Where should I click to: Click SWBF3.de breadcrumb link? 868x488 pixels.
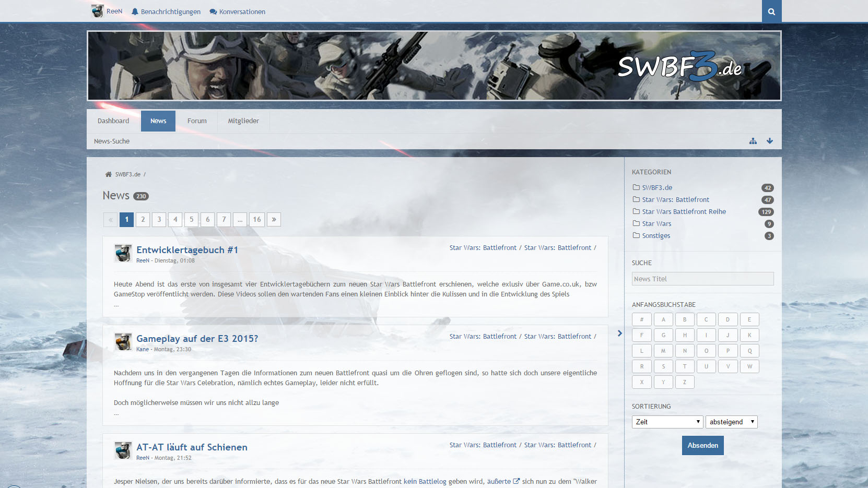point(128,174)
